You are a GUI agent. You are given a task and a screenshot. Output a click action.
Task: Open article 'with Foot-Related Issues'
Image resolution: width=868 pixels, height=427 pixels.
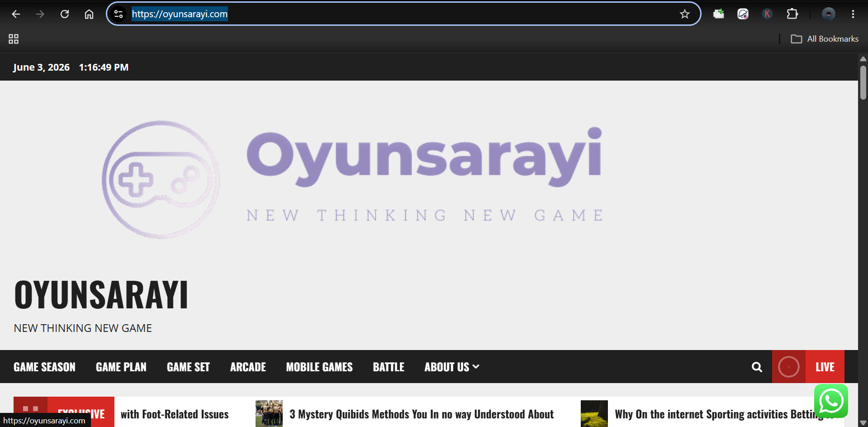(x=175, y=414)
